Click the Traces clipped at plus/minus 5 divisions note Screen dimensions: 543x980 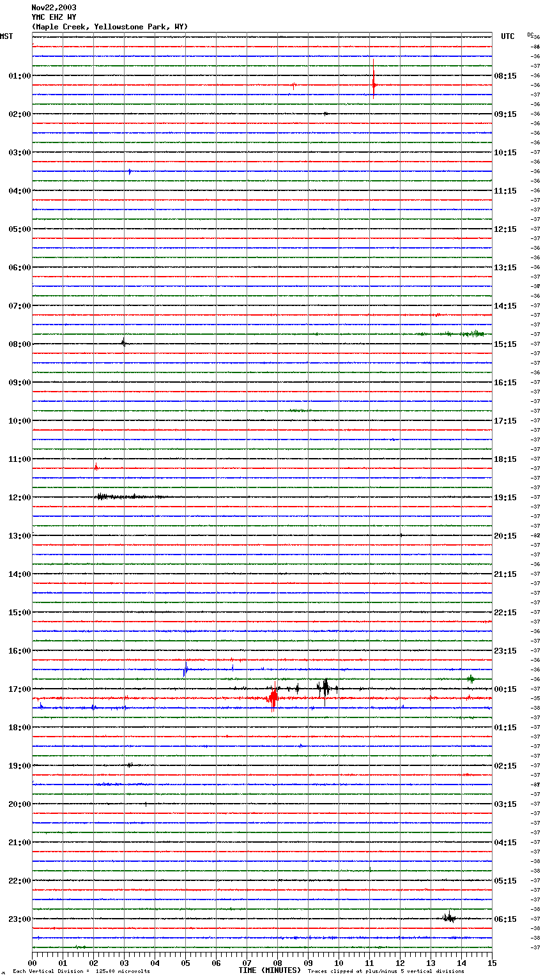coord(386,972)
